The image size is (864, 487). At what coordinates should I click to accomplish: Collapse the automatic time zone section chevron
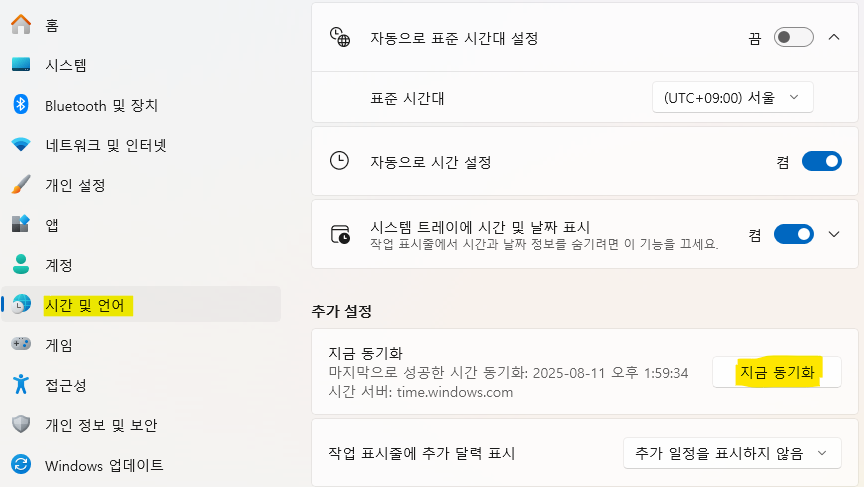834,38
